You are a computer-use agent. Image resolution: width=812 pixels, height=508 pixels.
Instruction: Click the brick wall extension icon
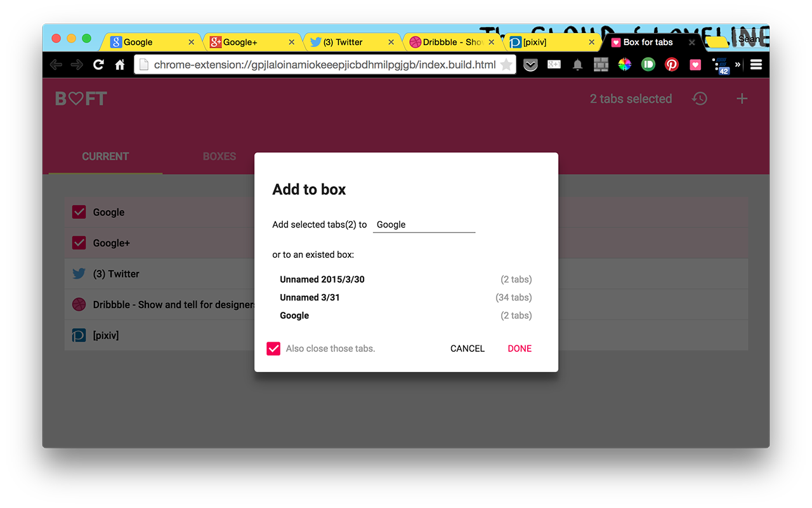(x=601, y=65)
